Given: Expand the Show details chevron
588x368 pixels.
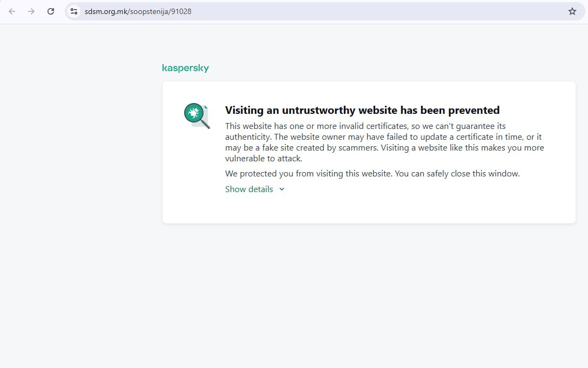Looking at the screenshot, I should pos(282,189).
